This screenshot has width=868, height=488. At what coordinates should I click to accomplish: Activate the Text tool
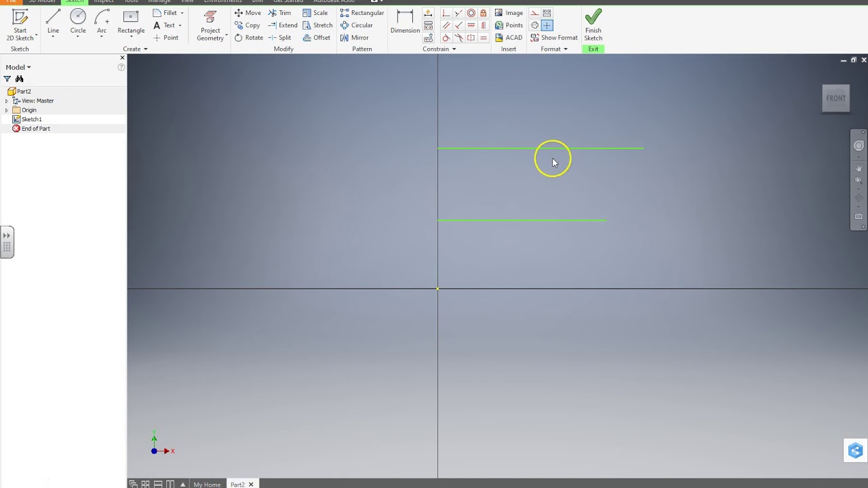164,25
